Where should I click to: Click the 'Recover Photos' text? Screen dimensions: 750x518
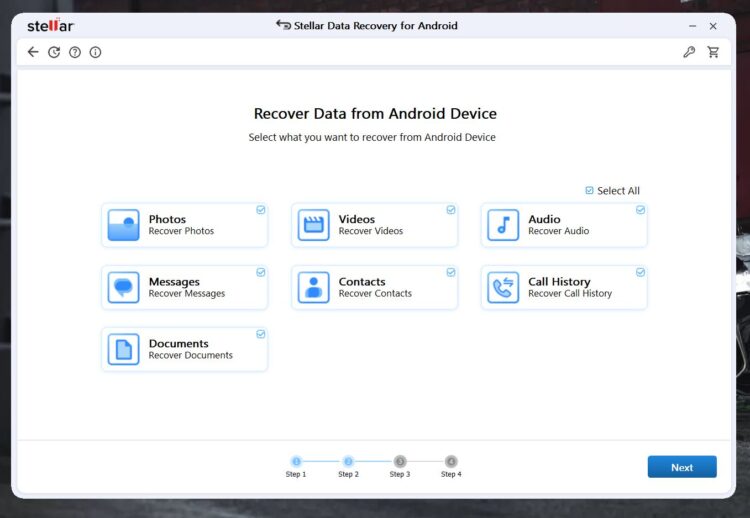point(181,231)
